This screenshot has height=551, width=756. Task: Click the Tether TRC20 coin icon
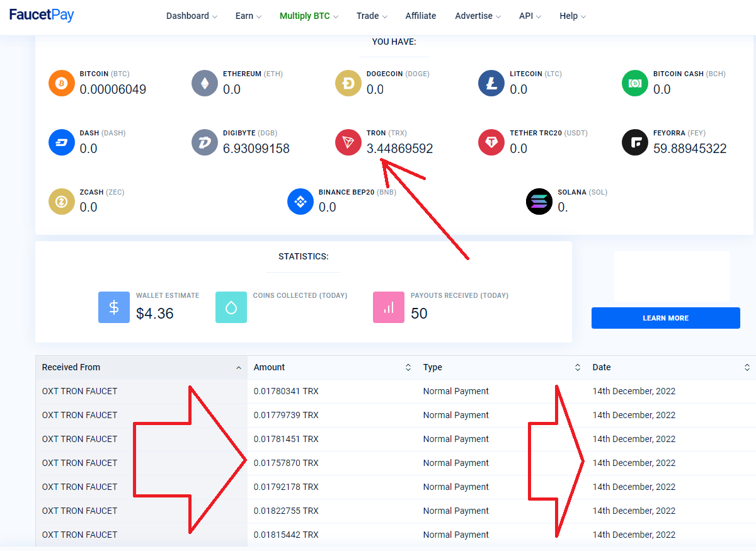coord(491,142)
